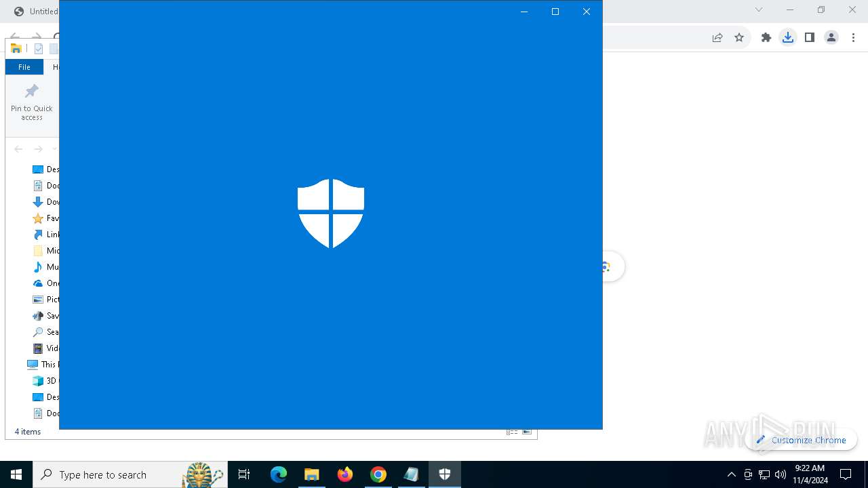868x488 pixels.
Task: Open the notification center icon
Action: click(846, 474)
